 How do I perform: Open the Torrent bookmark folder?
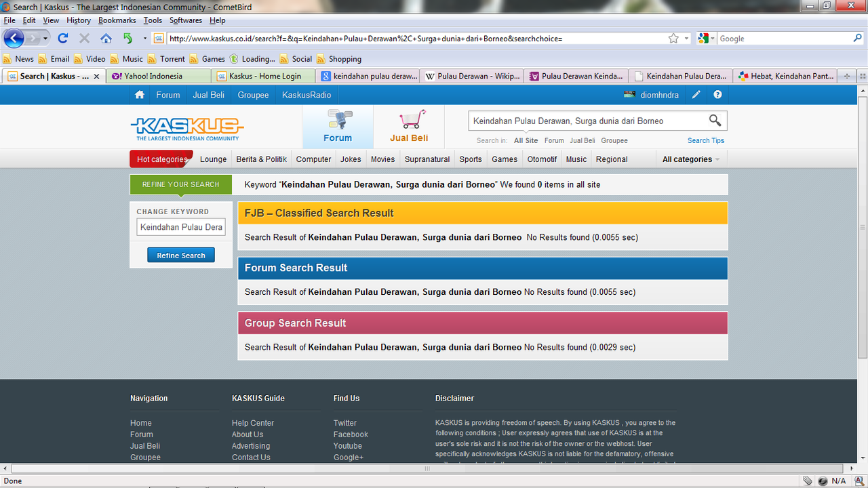166,59
